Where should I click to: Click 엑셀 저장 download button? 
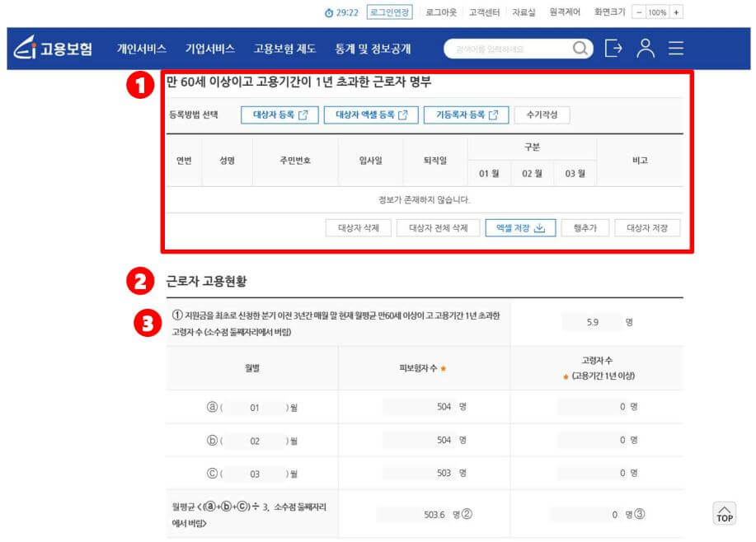coord(520,228)
